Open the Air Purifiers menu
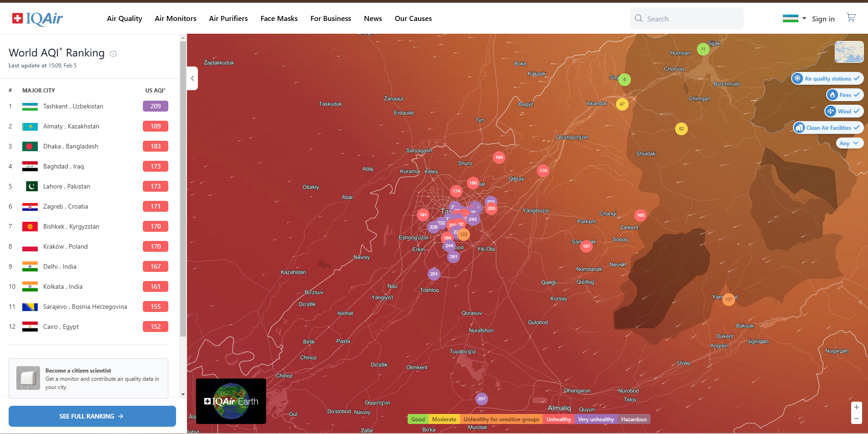The height and width of the screenshot is (434, 868). (228, 19)
